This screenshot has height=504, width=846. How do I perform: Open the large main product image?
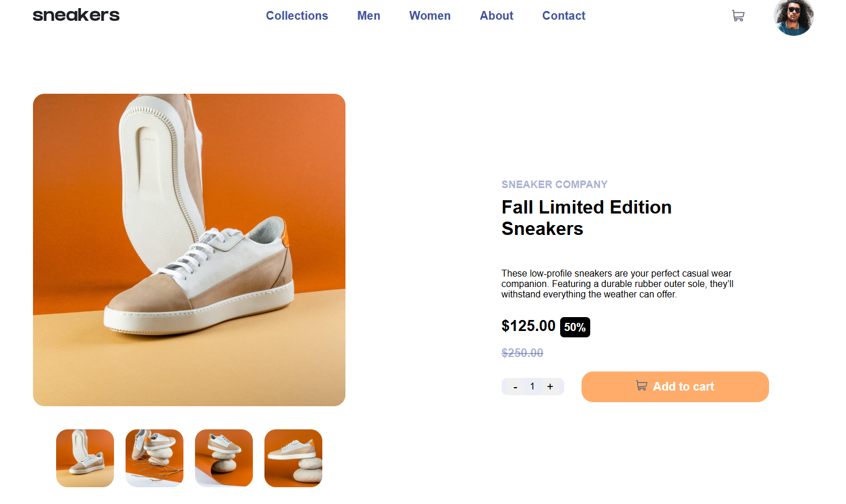pyautogui.click(x=189, y=250)
